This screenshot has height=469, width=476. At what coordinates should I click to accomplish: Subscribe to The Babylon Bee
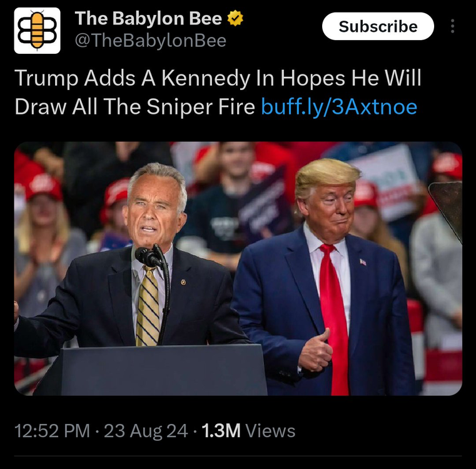point(378,26)
